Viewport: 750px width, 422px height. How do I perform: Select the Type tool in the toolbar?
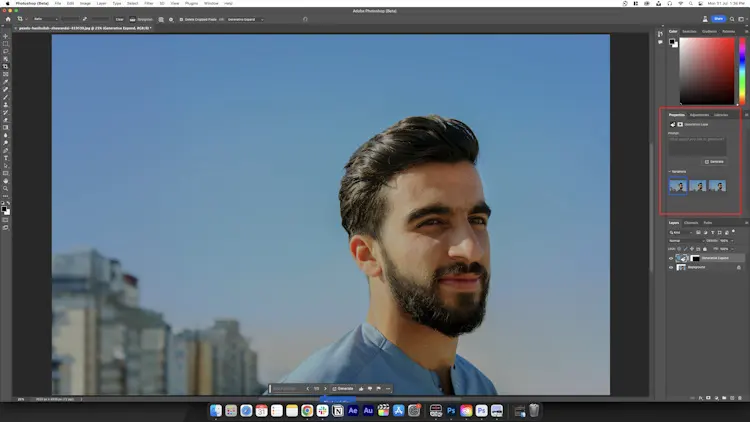click(6, 158)
